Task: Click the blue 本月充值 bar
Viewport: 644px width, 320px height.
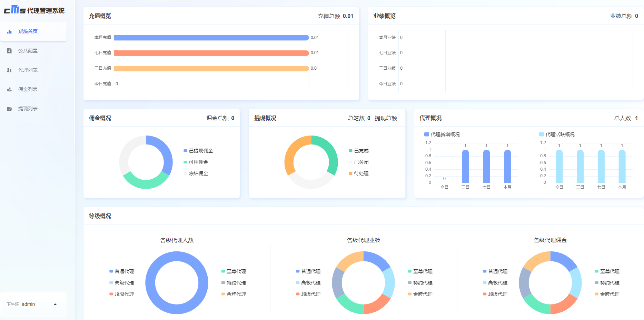Action: [211, 38]
